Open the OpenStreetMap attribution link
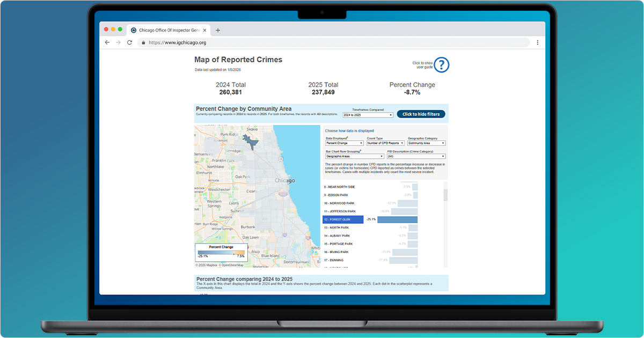The width and height of the screenshot is (644, 338). [231, 264]
